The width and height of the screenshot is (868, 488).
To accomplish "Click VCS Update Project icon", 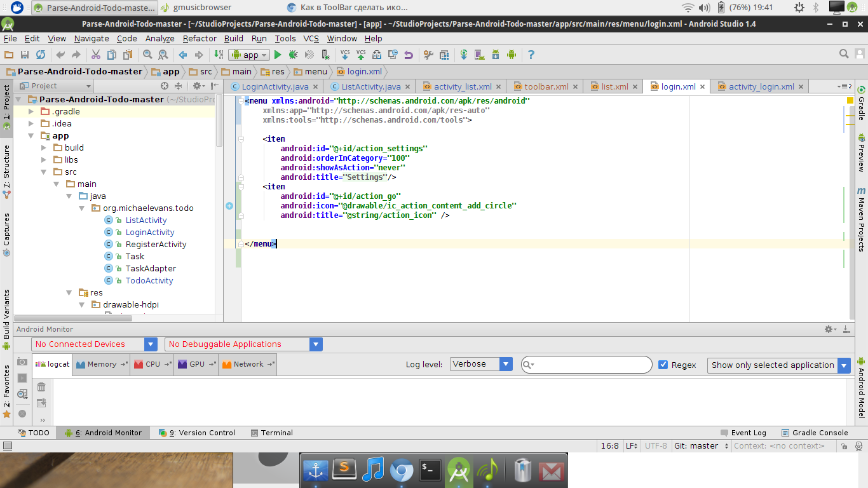I will [x=345, y=55].
